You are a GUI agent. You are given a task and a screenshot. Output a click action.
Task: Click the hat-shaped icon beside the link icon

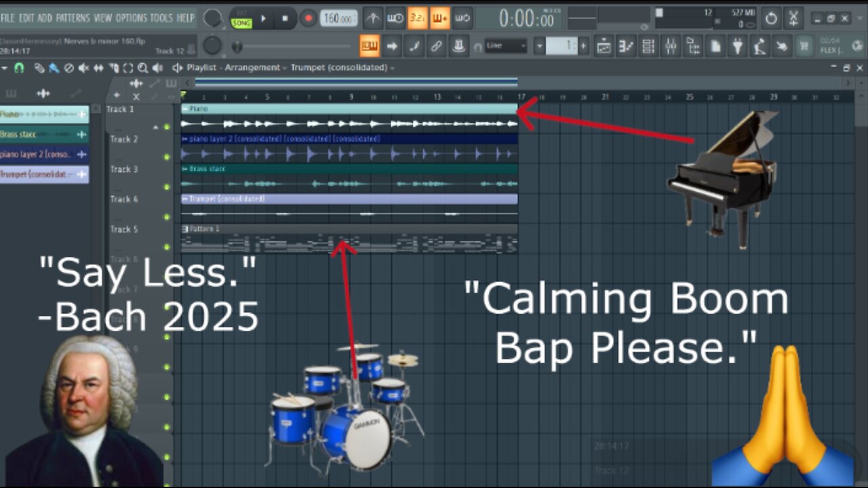coord(459,46)
